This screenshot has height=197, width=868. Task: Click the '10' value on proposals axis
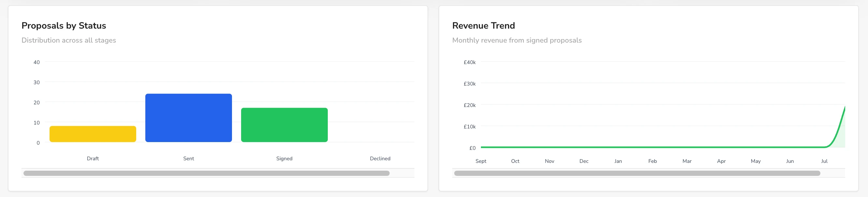[x=36, y=123]
